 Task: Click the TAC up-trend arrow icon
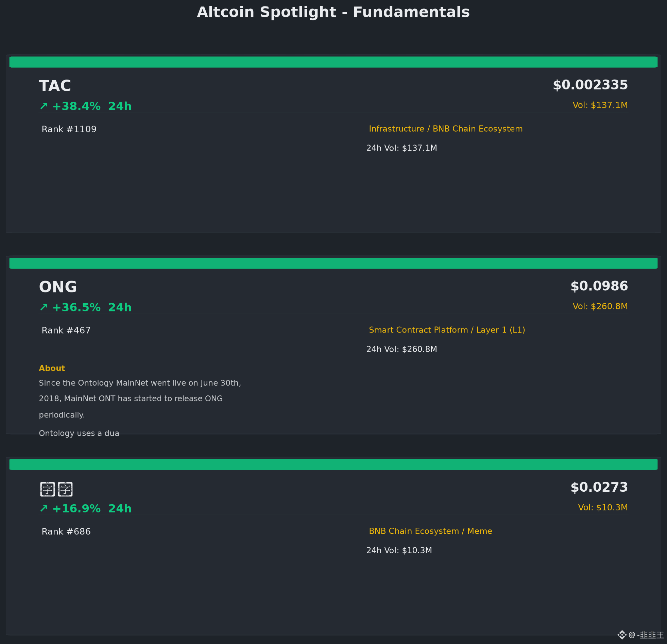44,106
